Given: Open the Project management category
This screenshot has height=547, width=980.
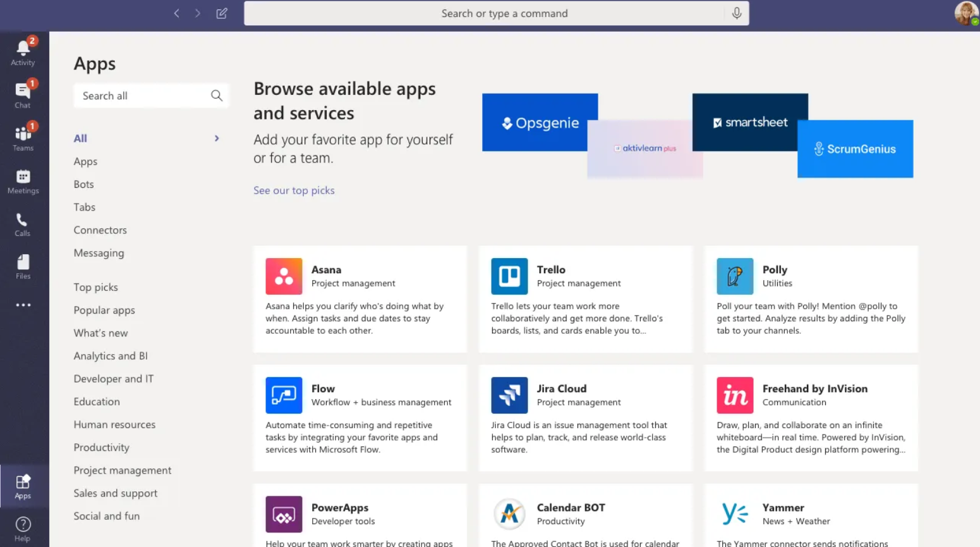Looking at the screenshot, I should [x=123, y=470].
